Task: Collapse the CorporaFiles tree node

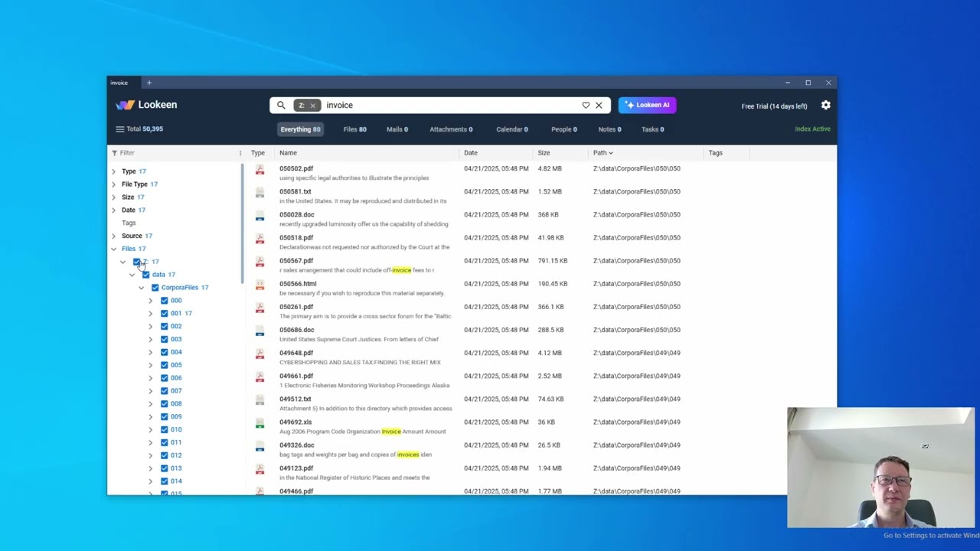Action: [141, 288]
